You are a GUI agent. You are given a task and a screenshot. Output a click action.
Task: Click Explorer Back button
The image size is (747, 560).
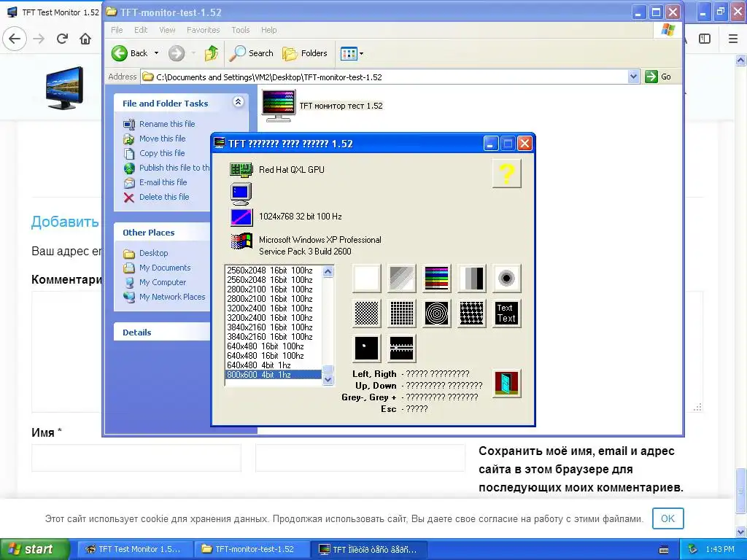(x=130, y=53)
